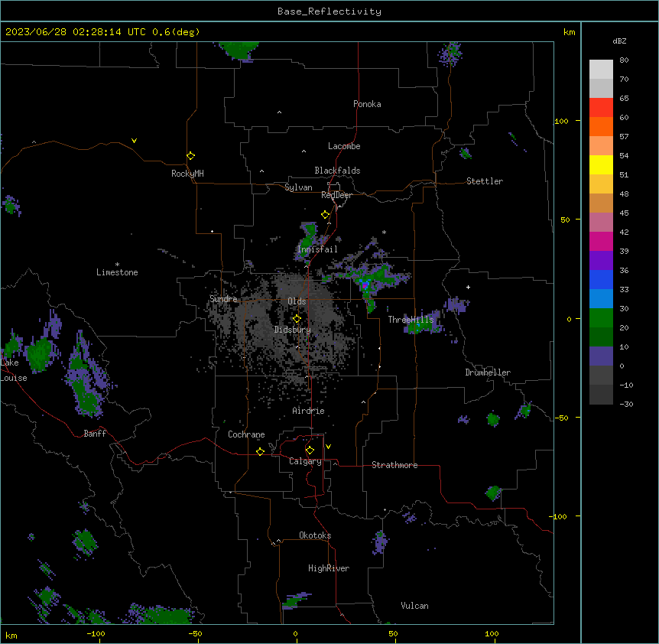
Task: Click the magenta storm core east of Olds
Action: [x=365, y=286]
